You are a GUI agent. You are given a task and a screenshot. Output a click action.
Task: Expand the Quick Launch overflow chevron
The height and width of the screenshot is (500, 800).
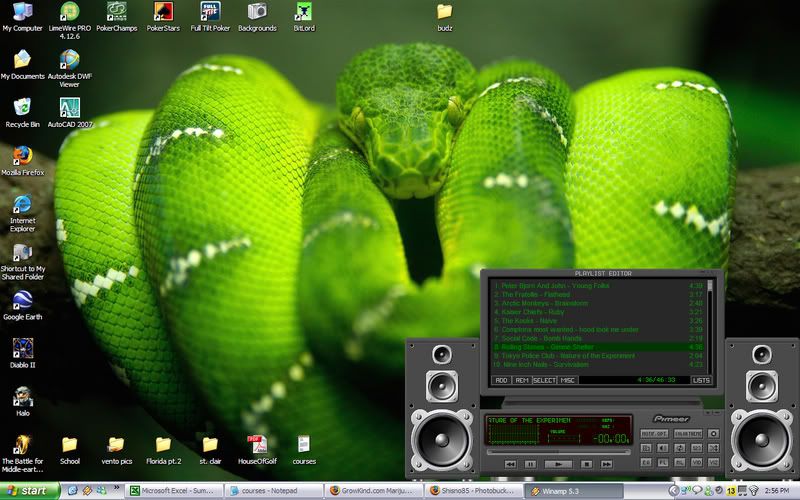pos(116,488)
